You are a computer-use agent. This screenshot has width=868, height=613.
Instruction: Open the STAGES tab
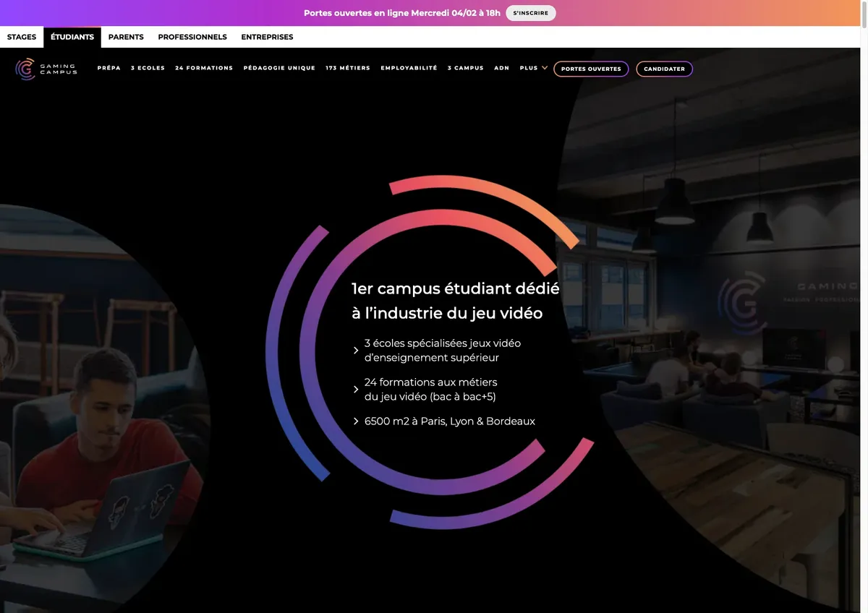coord(22,37)
